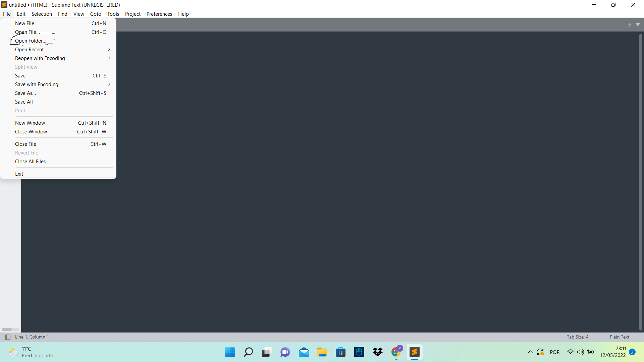Viewport: 644px width, 362px height.
Task: Open Task View button in taskbar
Action: pos(266,352)
